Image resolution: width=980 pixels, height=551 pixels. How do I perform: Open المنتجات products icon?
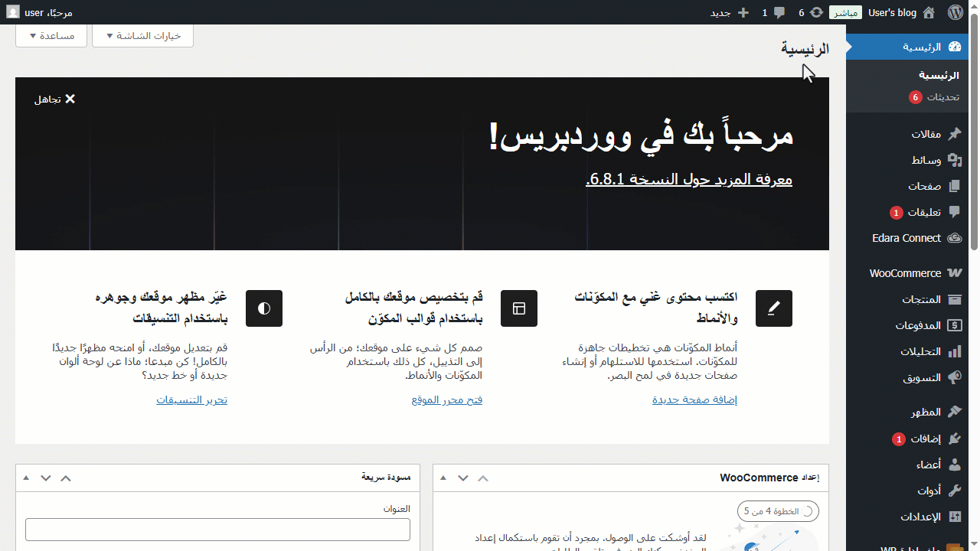tap(954, 299)
